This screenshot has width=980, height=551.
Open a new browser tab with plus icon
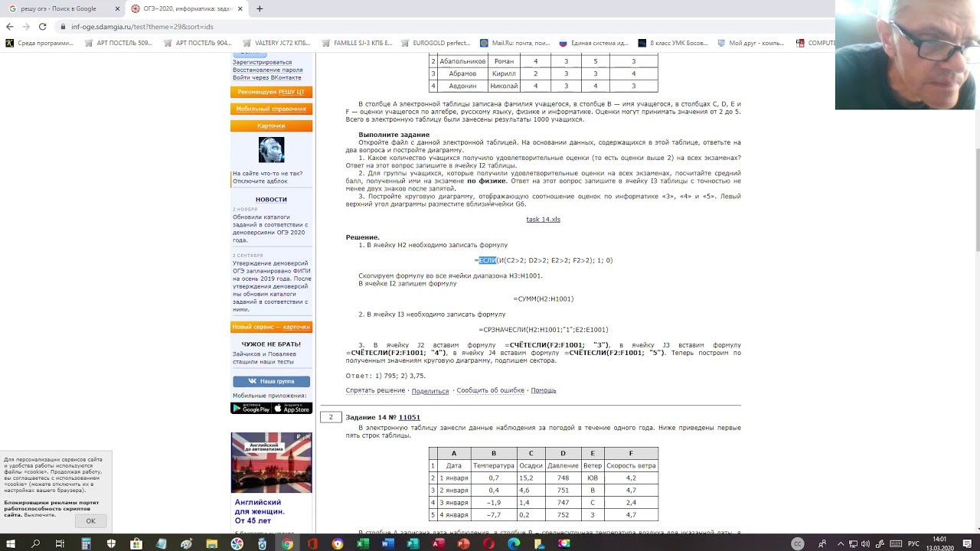260,8
